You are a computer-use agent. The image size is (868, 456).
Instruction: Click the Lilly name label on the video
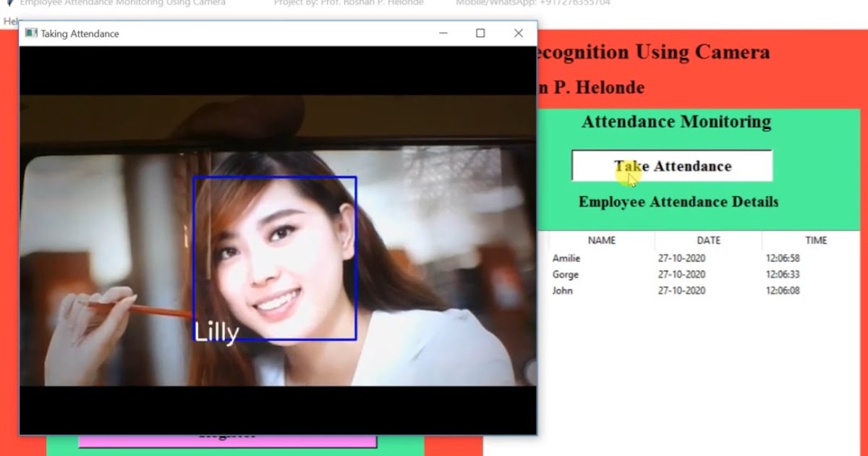click(216, 332)
